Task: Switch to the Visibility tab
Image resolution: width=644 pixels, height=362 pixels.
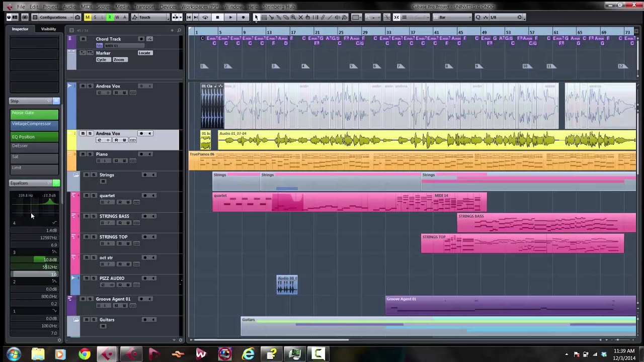Action: click(48, 29)
